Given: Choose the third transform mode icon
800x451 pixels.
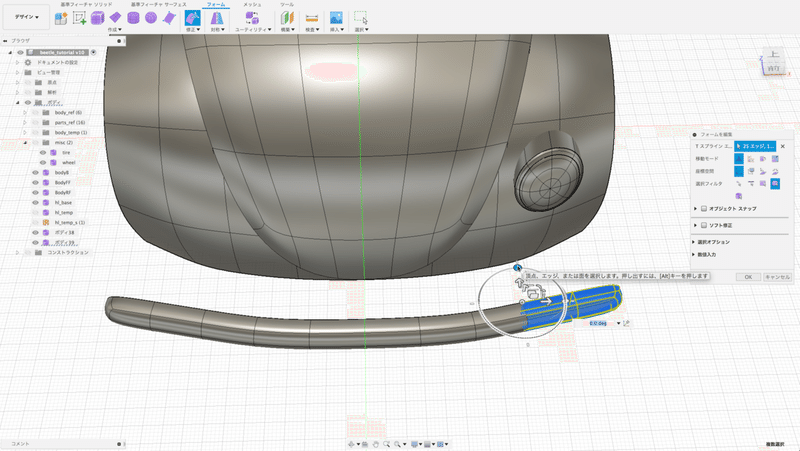Looking at the screenshot, I should 763,159.
